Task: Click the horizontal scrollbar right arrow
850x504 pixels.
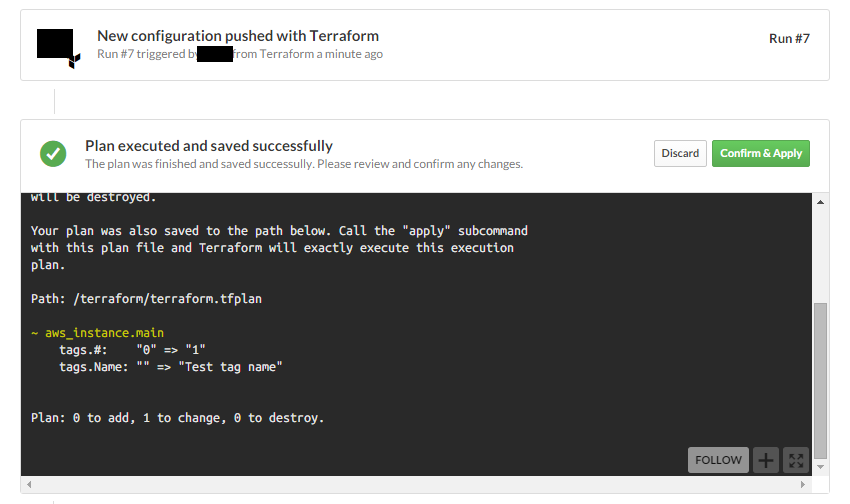Action: 805,484
